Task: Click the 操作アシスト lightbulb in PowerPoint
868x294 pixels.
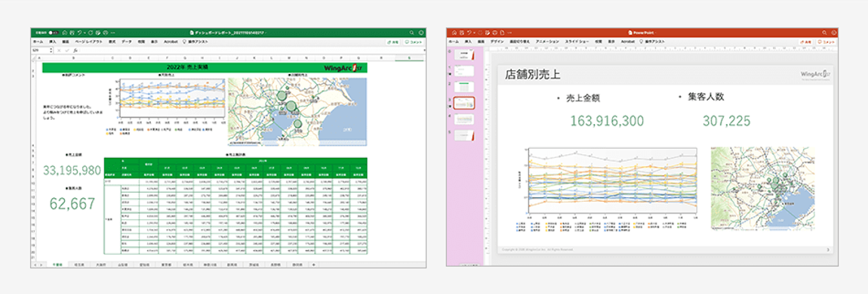Action: tap(641, 42)
